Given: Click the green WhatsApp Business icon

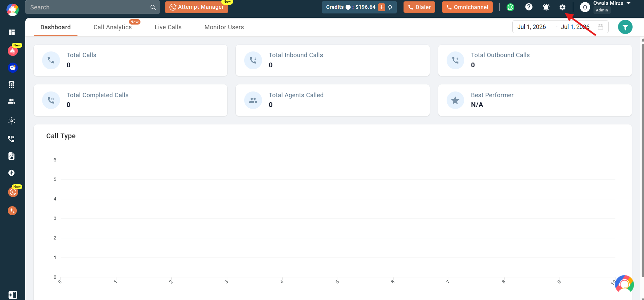Looking at the screenshot, I should [511, 7].
